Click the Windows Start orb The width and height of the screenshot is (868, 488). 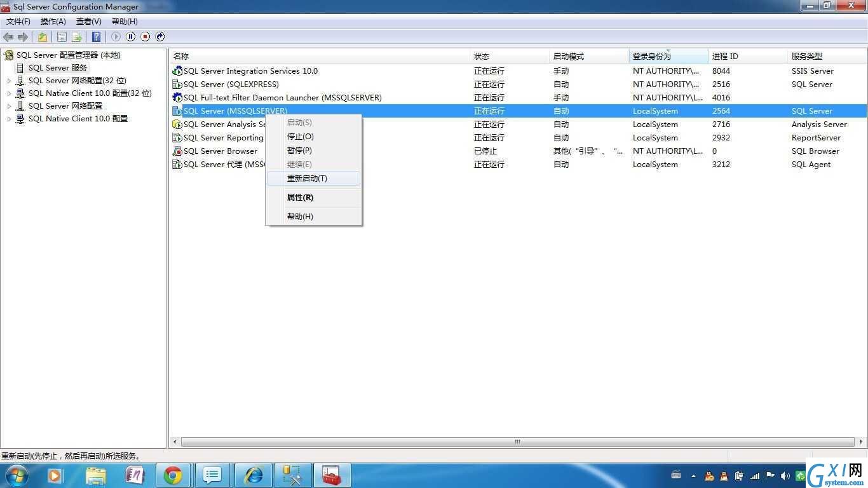coord(16,475)
